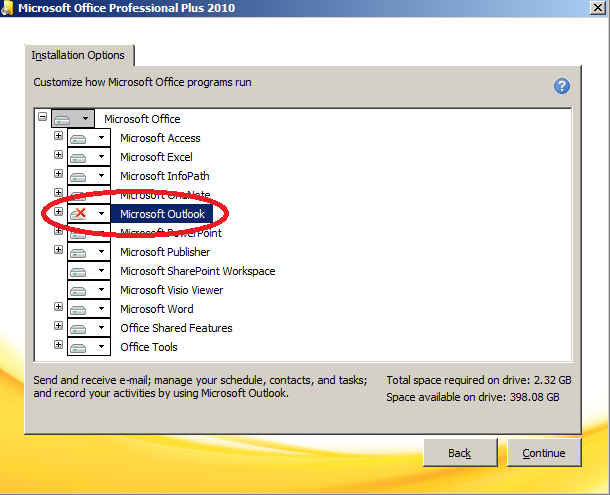This screenshot has width=610, height=495.
Task: Collapse the Microsoft Office root node
Action: tap(42, 117)
